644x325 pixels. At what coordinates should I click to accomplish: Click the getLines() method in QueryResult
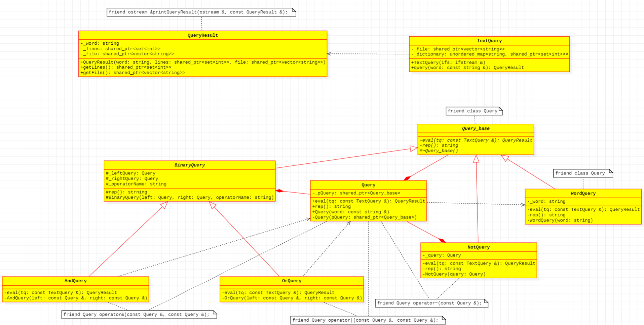pyautogui.click(x=126, y=67)
